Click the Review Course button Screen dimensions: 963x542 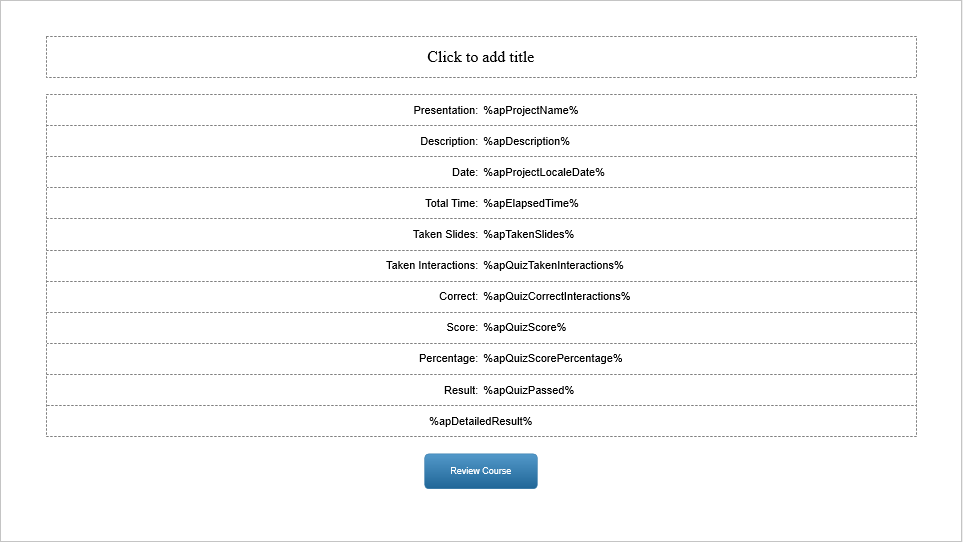click(481, 471)
